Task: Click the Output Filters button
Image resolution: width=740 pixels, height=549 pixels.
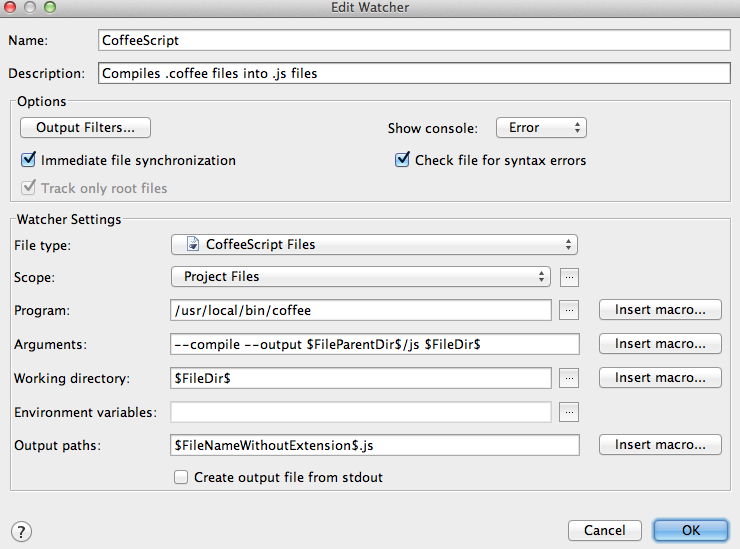Action: (x=85, y=127)
